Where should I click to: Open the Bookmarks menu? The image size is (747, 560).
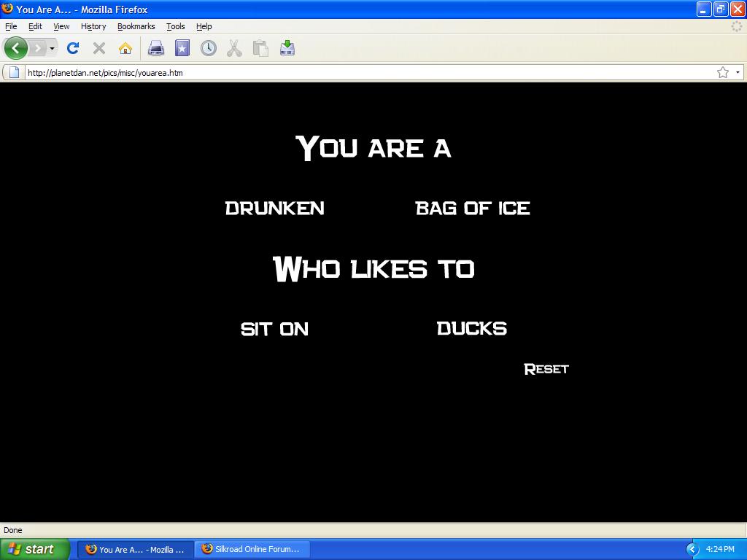coord(136,26)
